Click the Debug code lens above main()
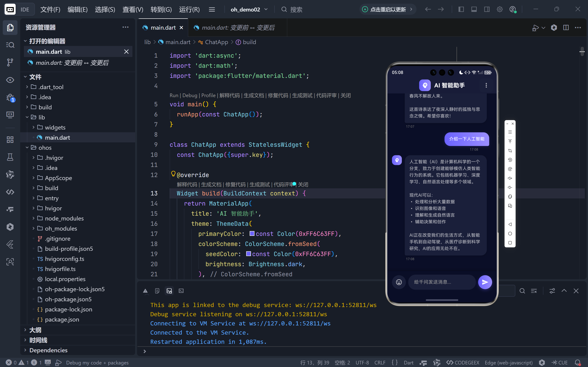Screen dimensions: 588x367 point(189,95)
